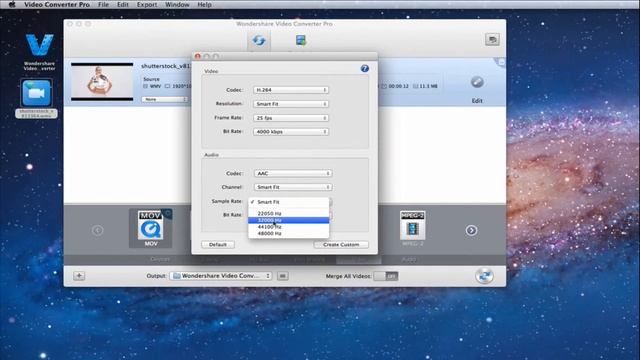Click the Edit pencil icon for the video
The width and height of the screenshot is (640, 360).
pyautogui.click(x=477, y=82)
